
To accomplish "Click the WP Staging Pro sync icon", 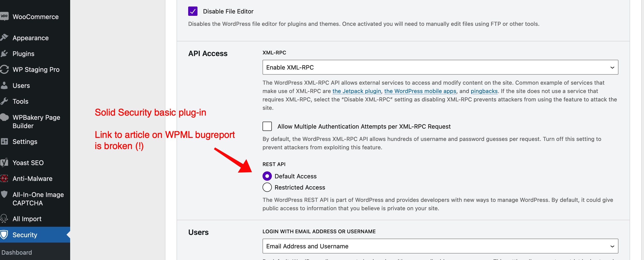I will tap(4, 69).
